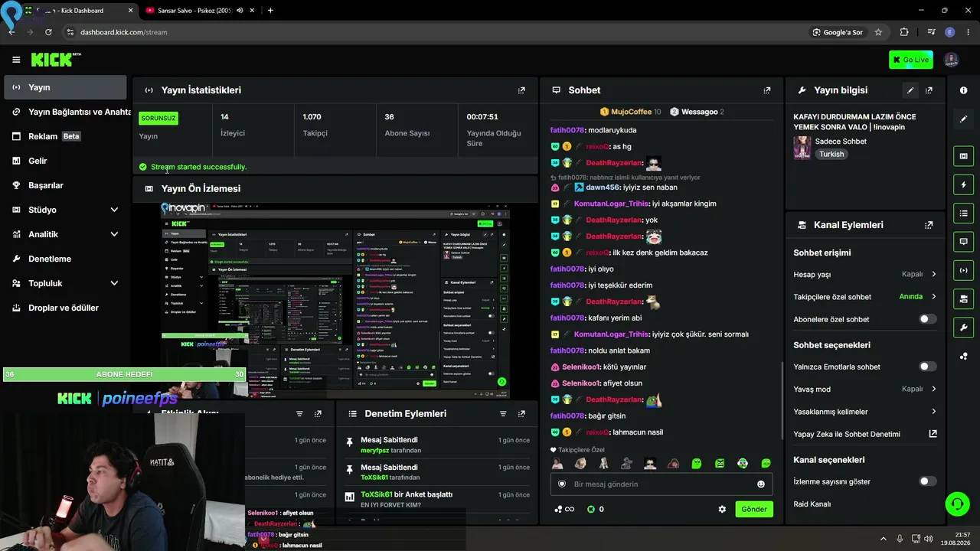Click the Yayın Ön İzlemesi stream preview
Screen dimensions: 980x551
tap(335, 301)
